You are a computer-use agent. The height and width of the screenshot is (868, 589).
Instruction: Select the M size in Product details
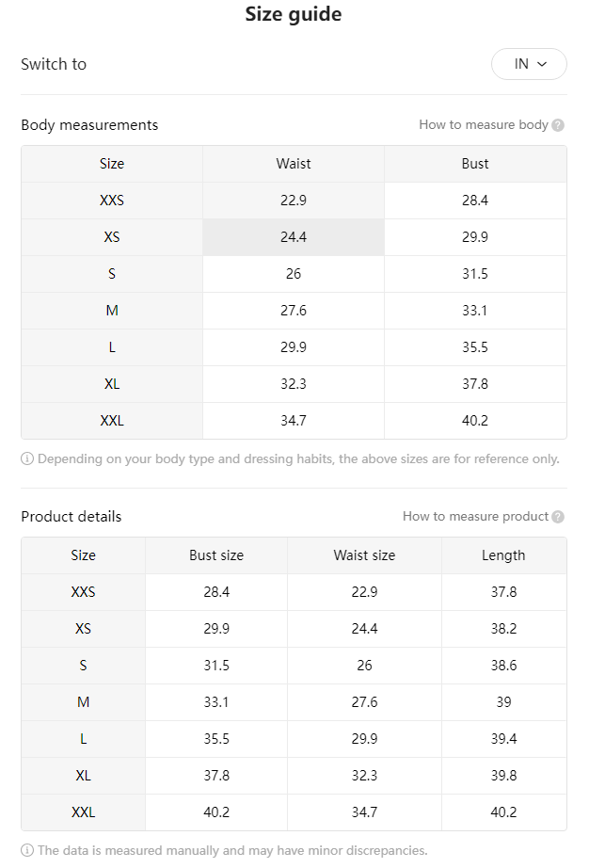(84, 702)
